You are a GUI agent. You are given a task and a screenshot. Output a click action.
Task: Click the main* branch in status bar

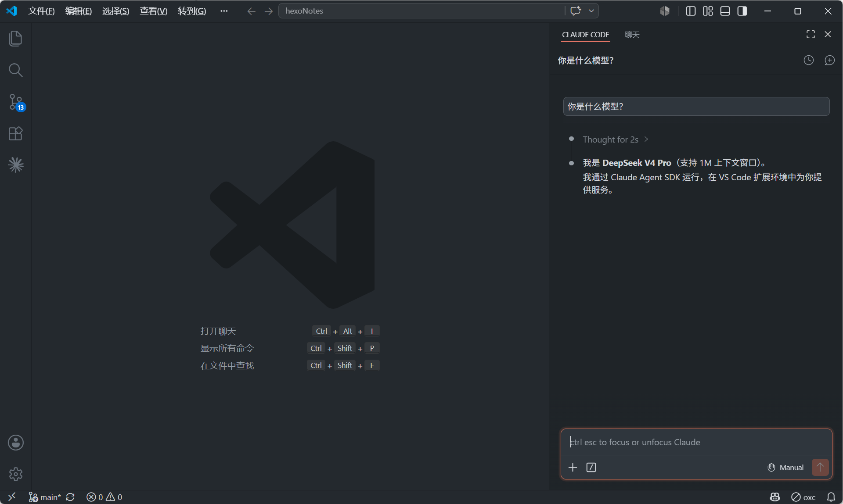44,497
